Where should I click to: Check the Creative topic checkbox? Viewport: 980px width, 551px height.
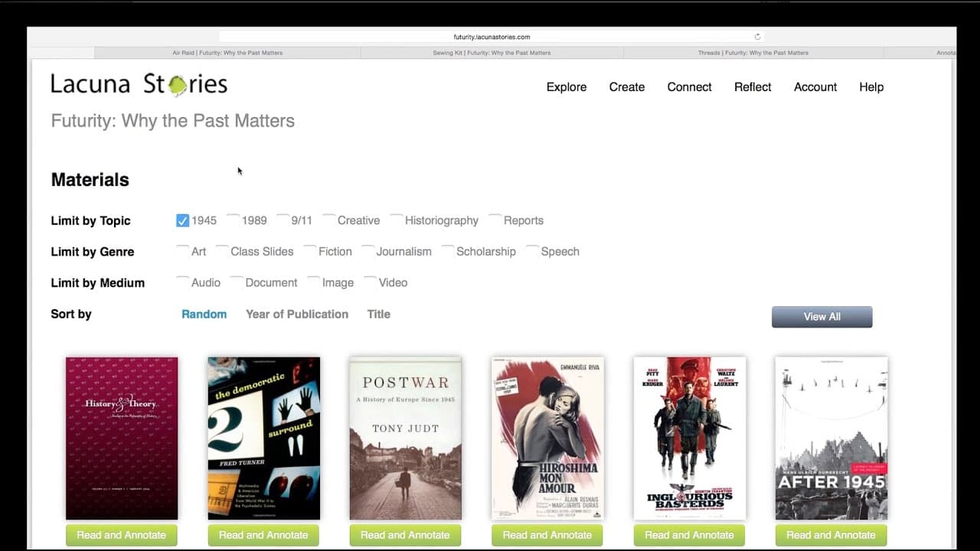[x=328, y=220]
